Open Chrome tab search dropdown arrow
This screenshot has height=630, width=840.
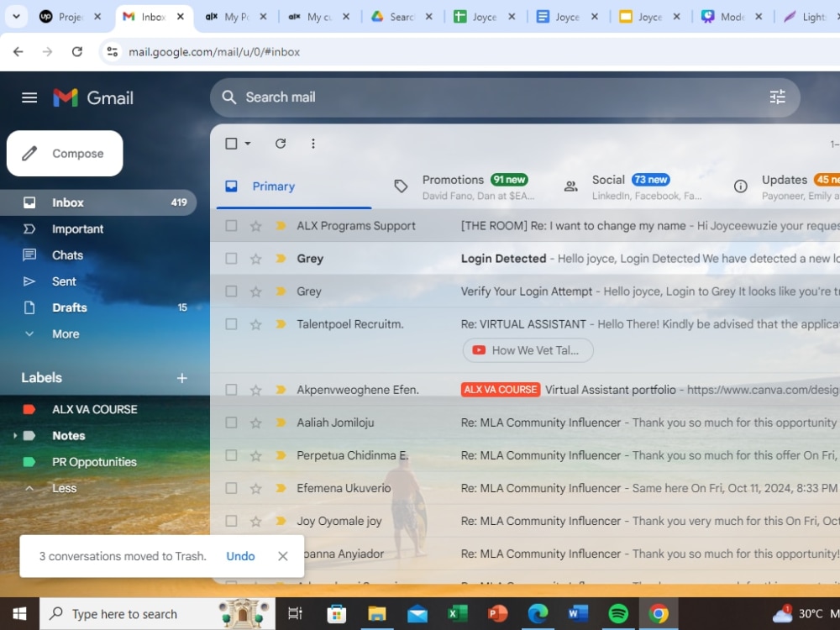(17, 17)
